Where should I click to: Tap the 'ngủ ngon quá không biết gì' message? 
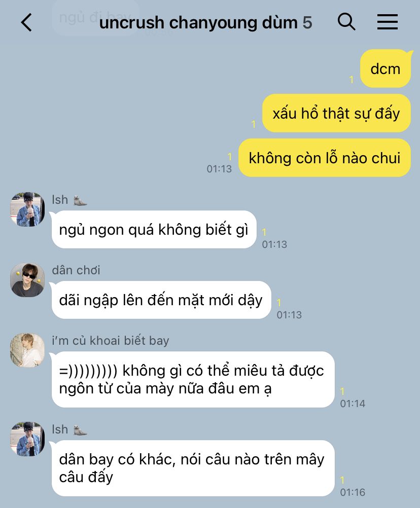(x=154, y=229)
